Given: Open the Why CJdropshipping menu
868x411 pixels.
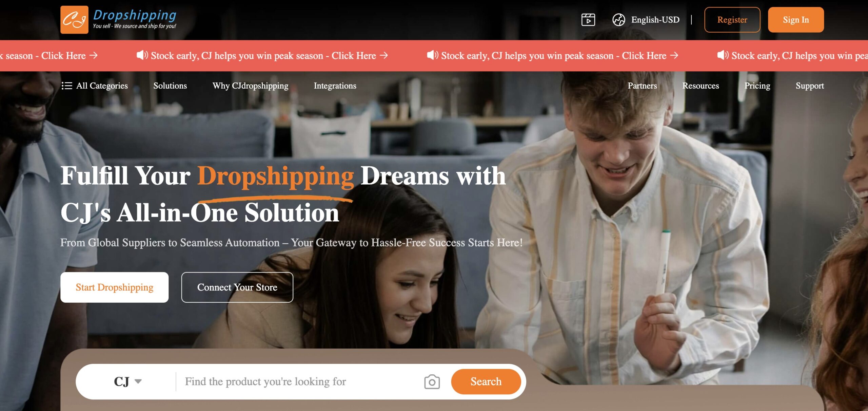Looking at the screenshot, I should [x=250, y=86].
